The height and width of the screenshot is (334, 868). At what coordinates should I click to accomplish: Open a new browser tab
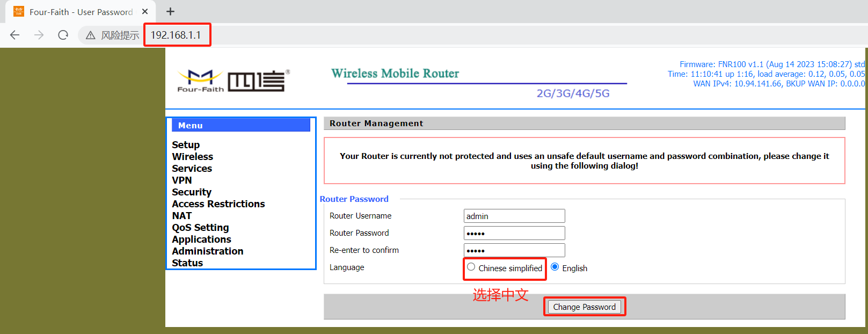170,11
